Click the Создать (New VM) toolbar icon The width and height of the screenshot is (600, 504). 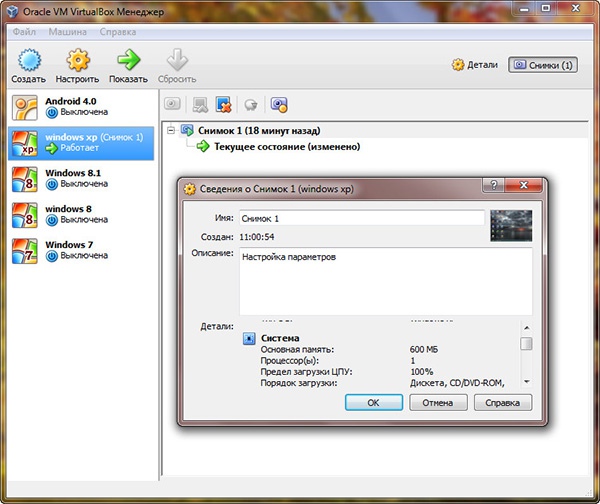pyautogui.click(x=28, y=62)
